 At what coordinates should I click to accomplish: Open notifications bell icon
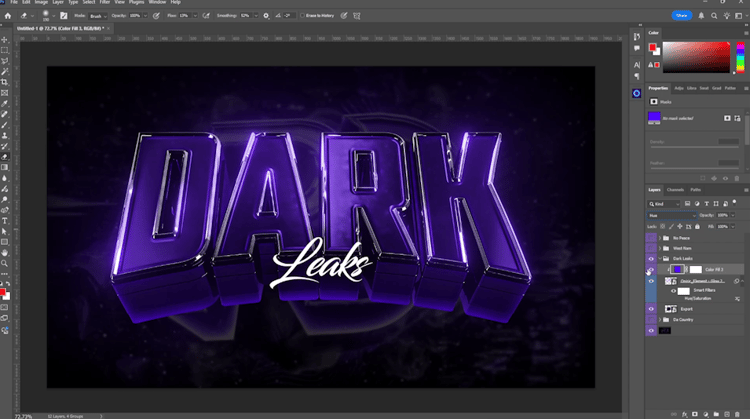point(701,16)
